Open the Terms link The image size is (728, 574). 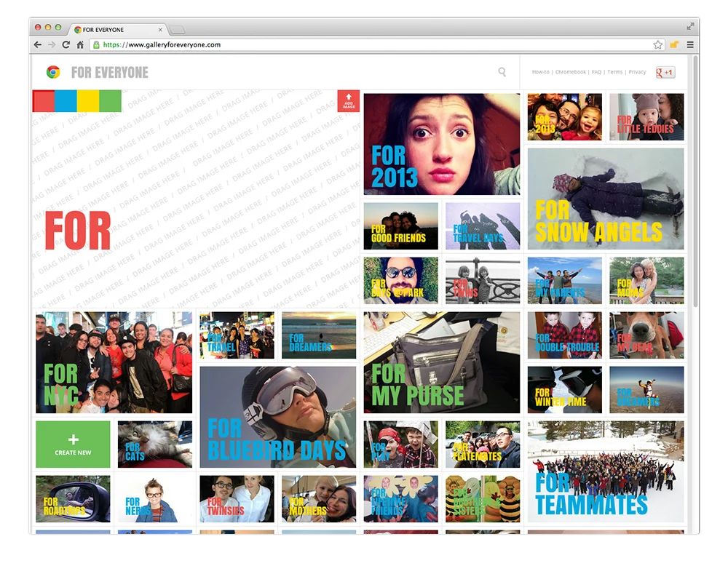click(x=614, y=72)
